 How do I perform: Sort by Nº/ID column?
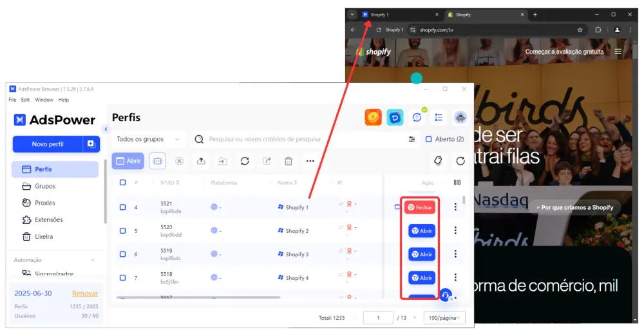pyautogui.click(x=169, y=183)
